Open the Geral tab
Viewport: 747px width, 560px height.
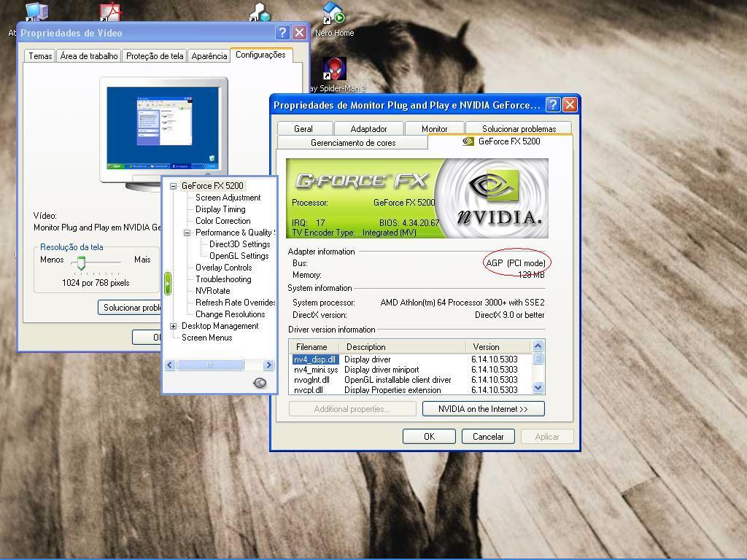pyautogui.click(x=303, y=128)
